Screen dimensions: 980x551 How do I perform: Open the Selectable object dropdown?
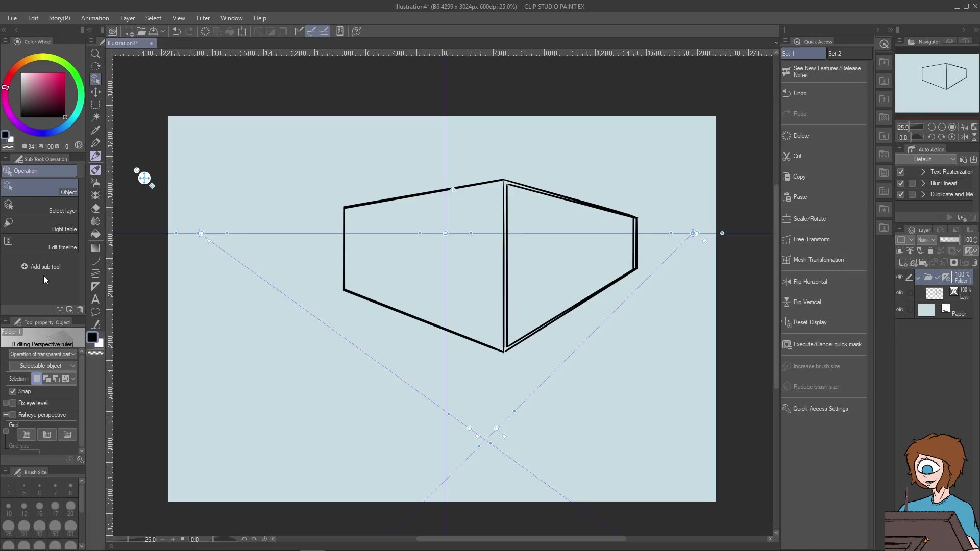(43, 365)
